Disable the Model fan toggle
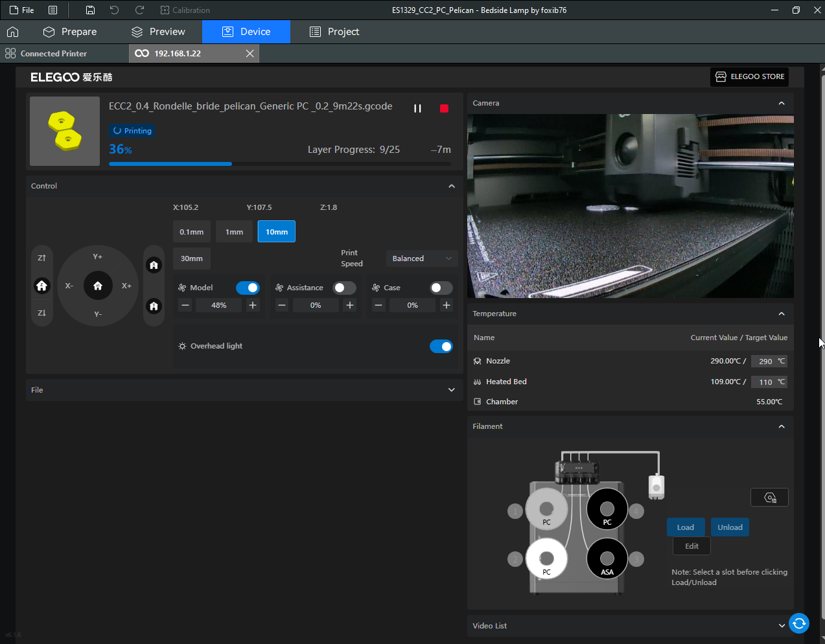This screenshot has width=825, height=644. 248,288
